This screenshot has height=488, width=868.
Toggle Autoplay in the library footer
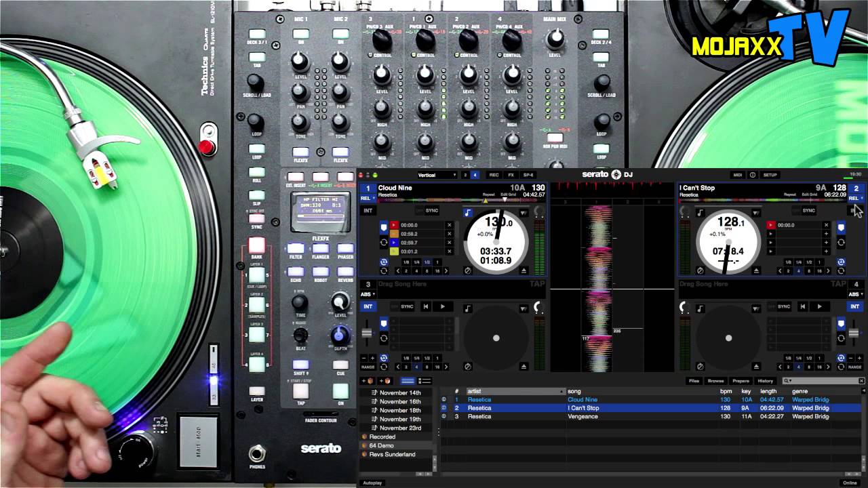pos(372,483)
